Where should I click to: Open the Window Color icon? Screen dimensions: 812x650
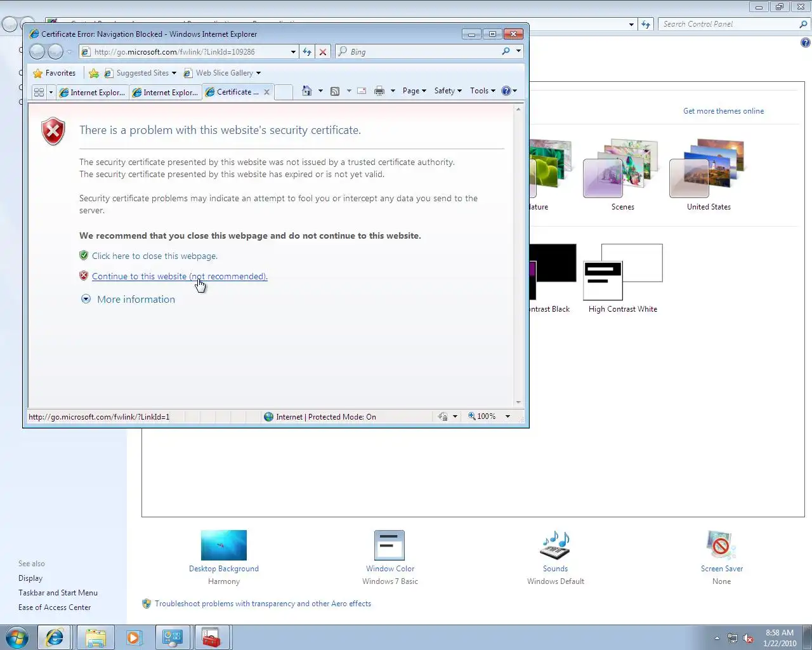(390, 545)
